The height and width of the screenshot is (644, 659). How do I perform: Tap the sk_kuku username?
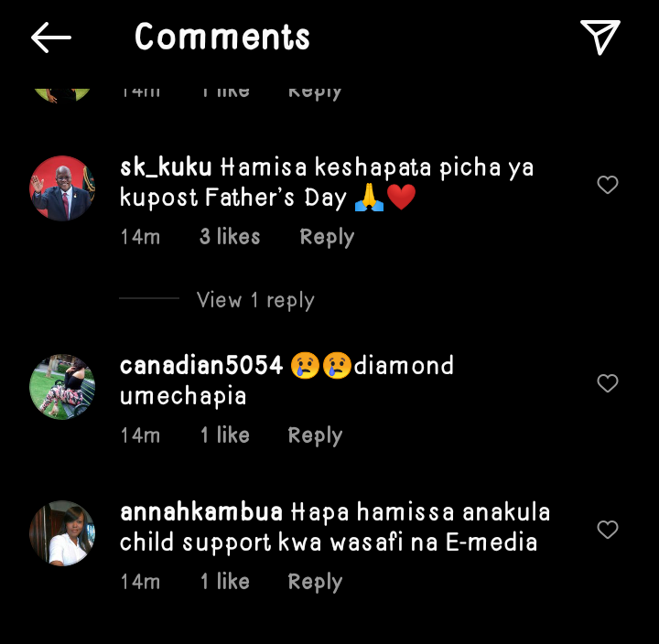coord(166,167)
